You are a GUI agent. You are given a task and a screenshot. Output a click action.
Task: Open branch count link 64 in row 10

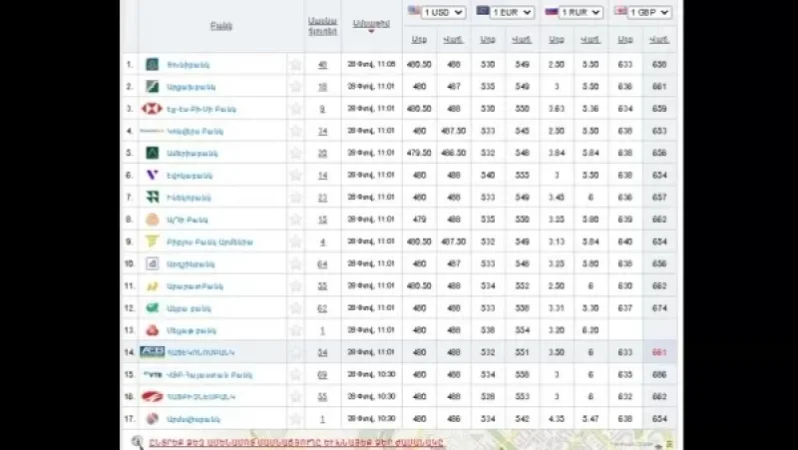coord(322,264)
